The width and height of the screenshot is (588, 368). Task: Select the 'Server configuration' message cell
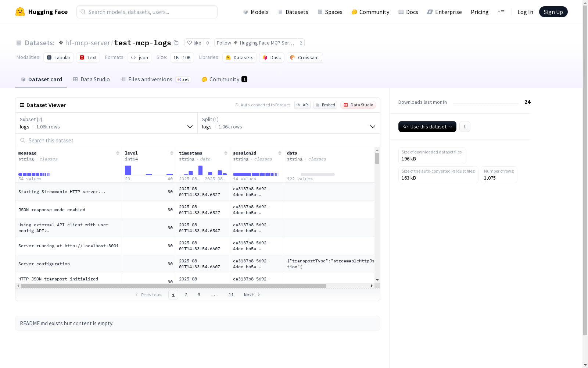[68, 264]
